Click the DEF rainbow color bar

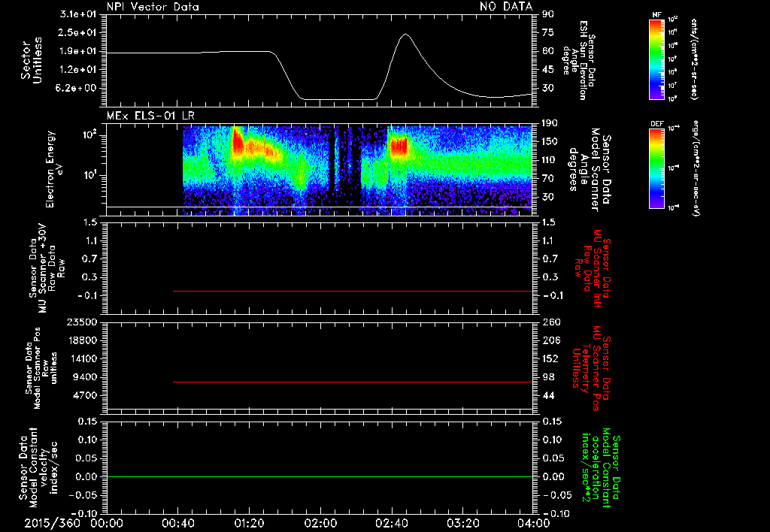656,168
